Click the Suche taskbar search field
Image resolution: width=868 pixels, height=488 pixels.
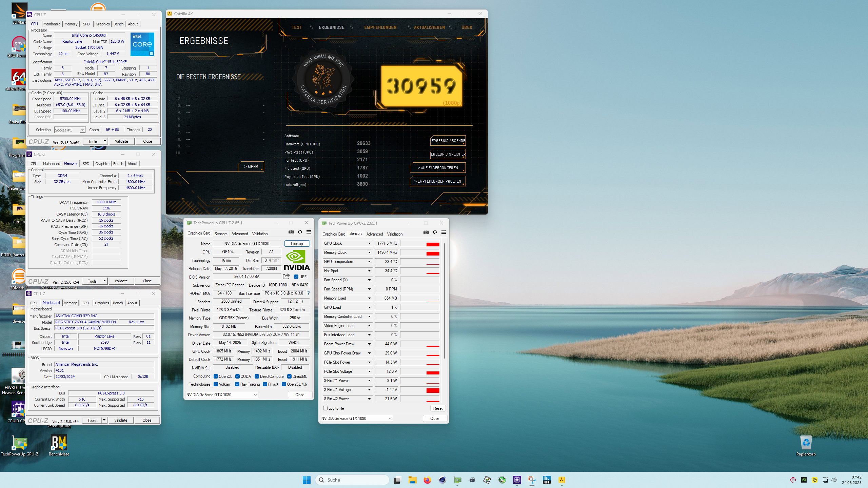[352, 480]
